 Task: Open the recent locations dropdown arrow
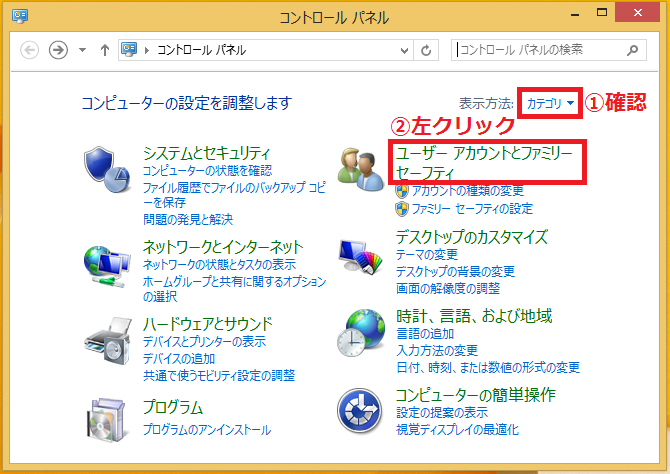[x=82, y=50]
